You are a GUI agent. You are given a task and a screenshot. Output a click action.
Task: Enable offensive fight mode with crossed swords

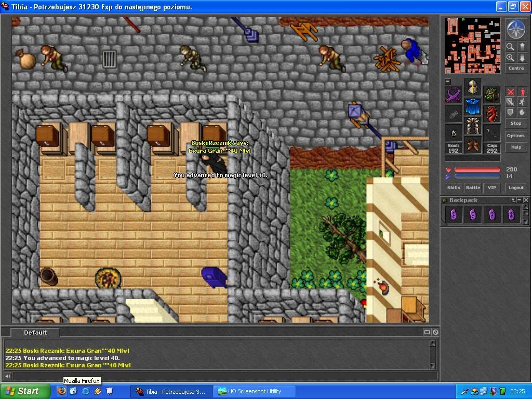510,92
